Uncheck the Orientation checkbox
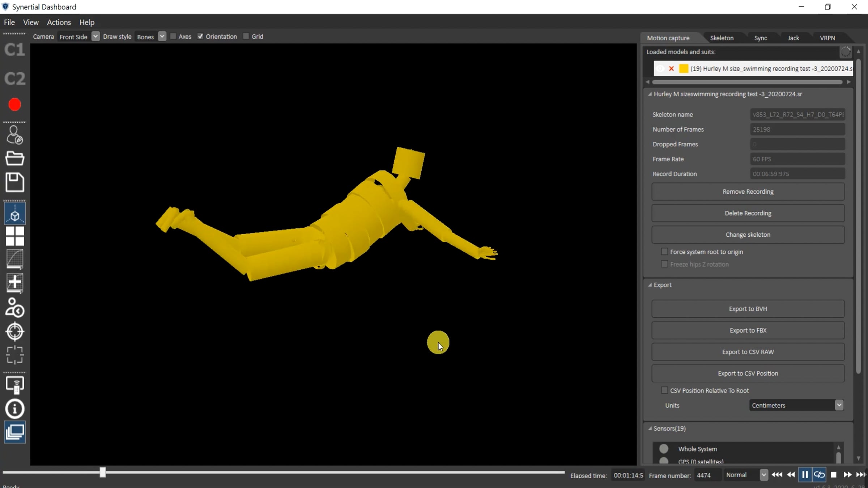This screenshot has height=488, width=868. pos(200,37)
